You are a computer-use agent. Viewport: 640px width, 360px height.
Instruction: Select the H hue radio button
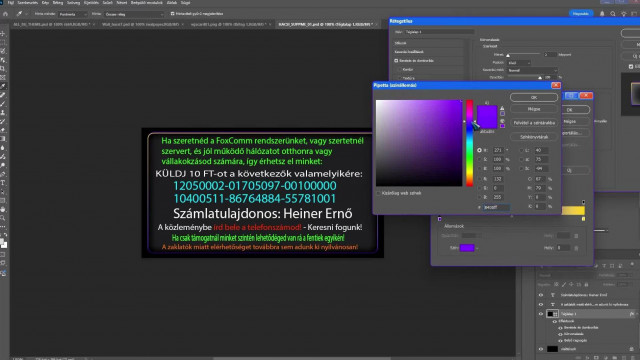pos(479,150)
